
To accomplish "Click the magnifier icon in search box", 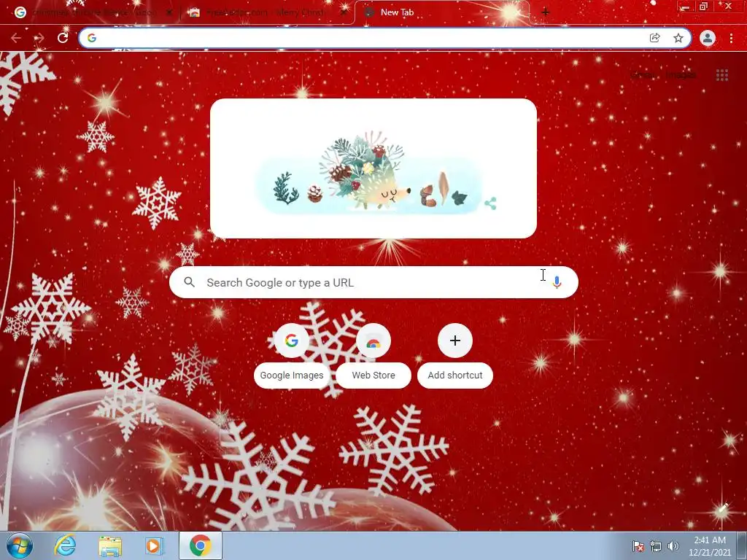I will (x=190, y=282).
